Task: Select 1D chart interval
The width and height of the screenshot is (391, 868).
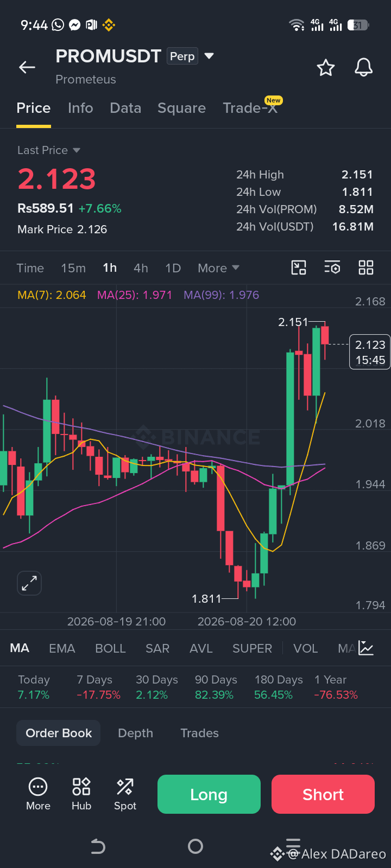Action: 173,268
